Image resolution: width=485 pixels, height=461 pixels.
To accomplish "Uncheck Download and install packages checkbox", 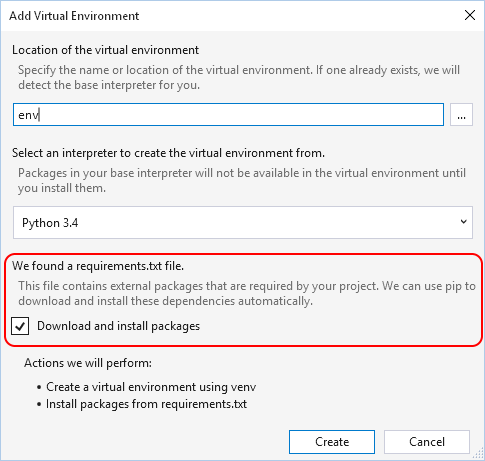I will pyautogui.click(x=20, y=326).
